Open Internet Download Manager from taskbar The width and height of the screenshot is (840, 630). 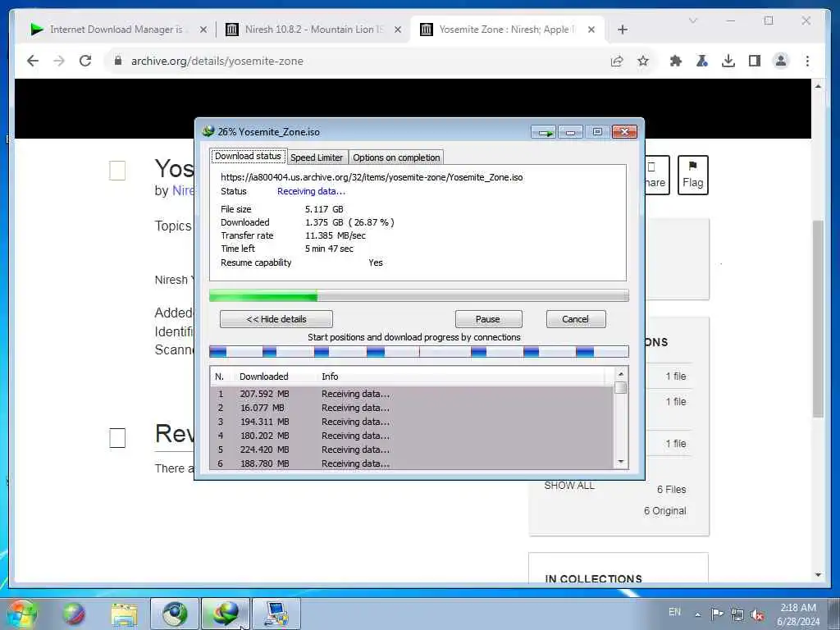click(226, 614)
